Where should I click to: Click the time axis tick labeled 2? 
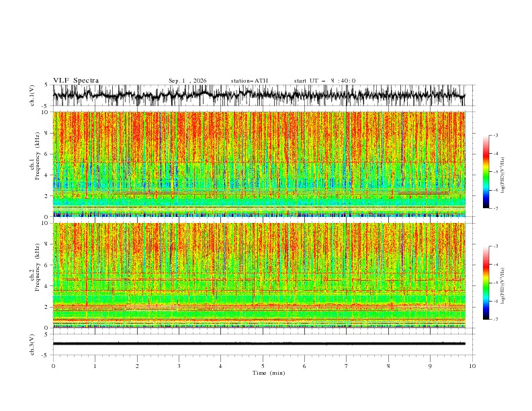click(x=137, y=366)
